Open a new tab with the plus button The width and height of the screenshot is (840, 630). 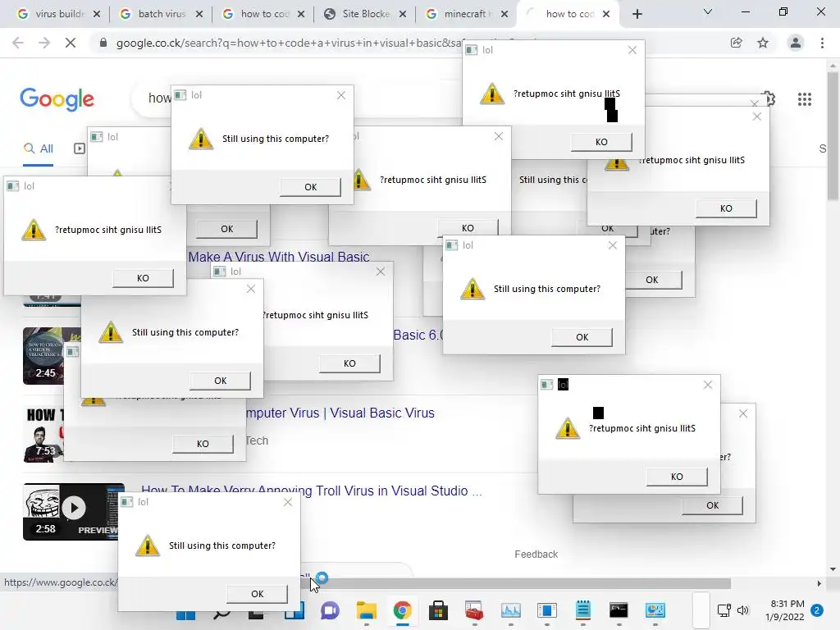[x=637, y=14]
